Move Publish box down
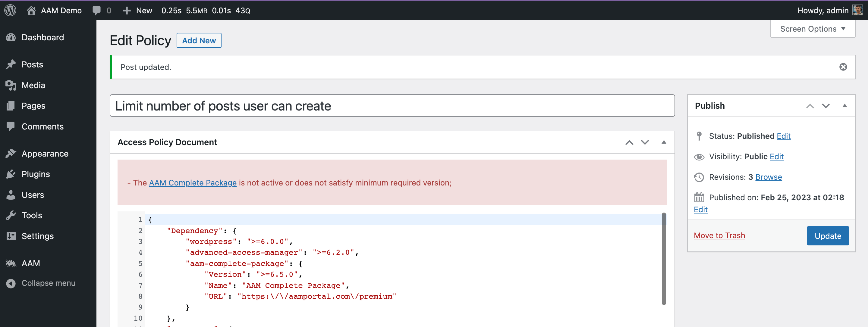868x327 pixels. 826,106
